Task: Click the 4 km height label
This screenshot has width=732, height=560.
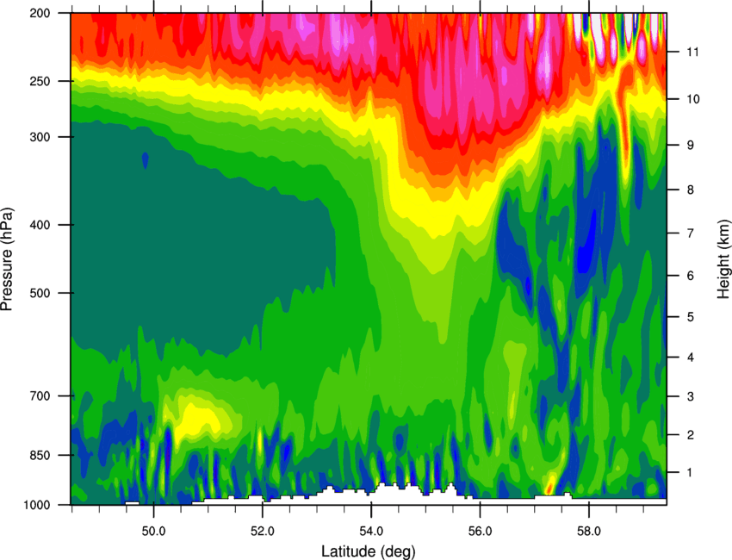Action: 691,358
